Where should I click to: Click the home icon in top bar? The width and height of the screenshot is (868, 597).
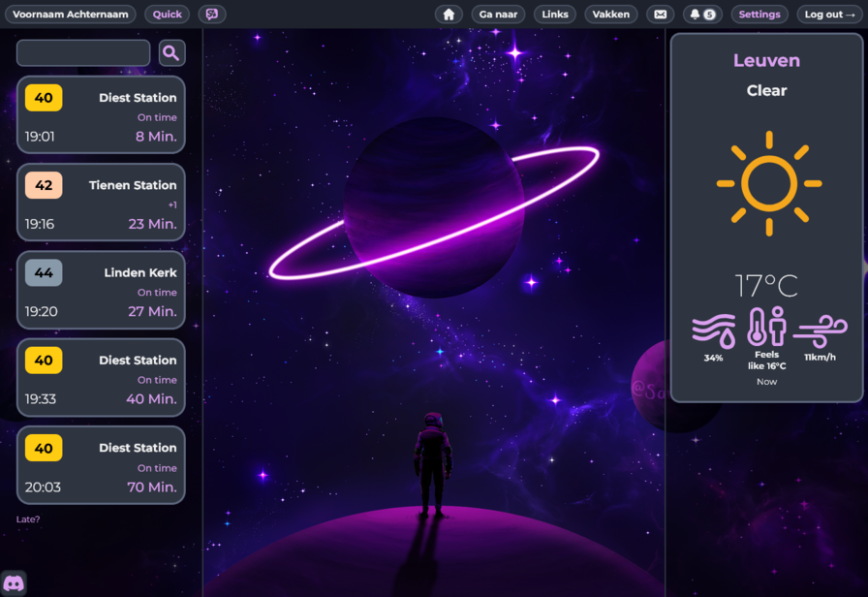click(x=448, y=15)
